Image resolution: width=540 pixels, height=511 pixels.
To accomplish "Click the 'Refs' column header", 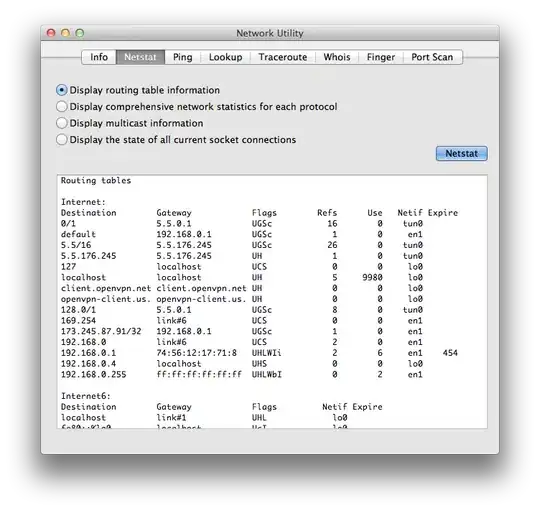I will [x=327, y=213].
